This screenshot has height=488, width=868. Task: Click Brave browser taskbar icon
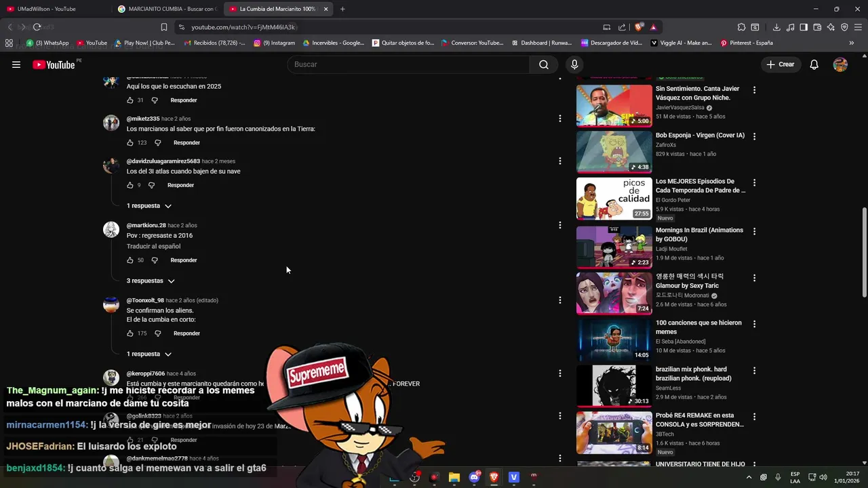coord(494,477)
